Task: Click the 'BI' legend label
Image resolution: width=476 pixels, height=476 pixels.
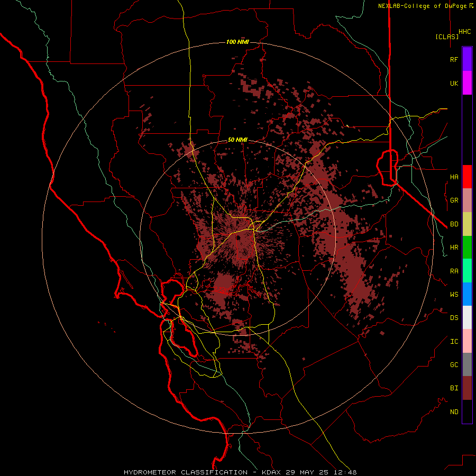Action: point(454,388)
